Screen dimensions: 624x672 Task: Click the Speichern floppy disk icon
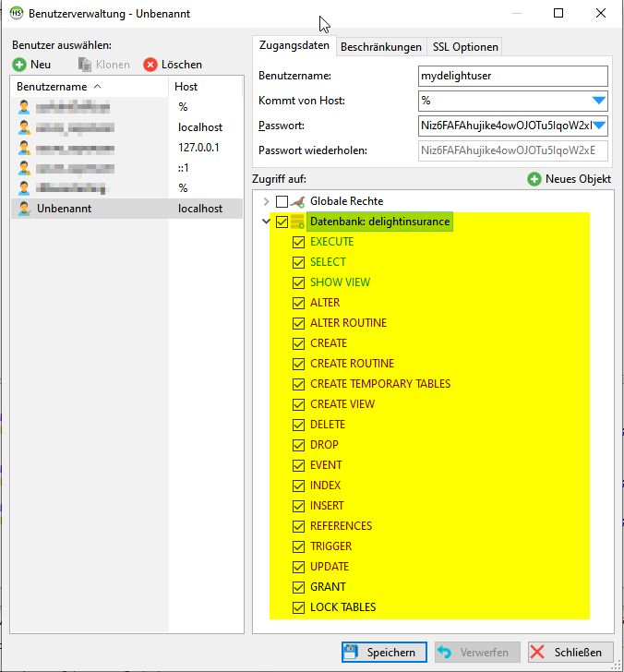coord(353,652)
